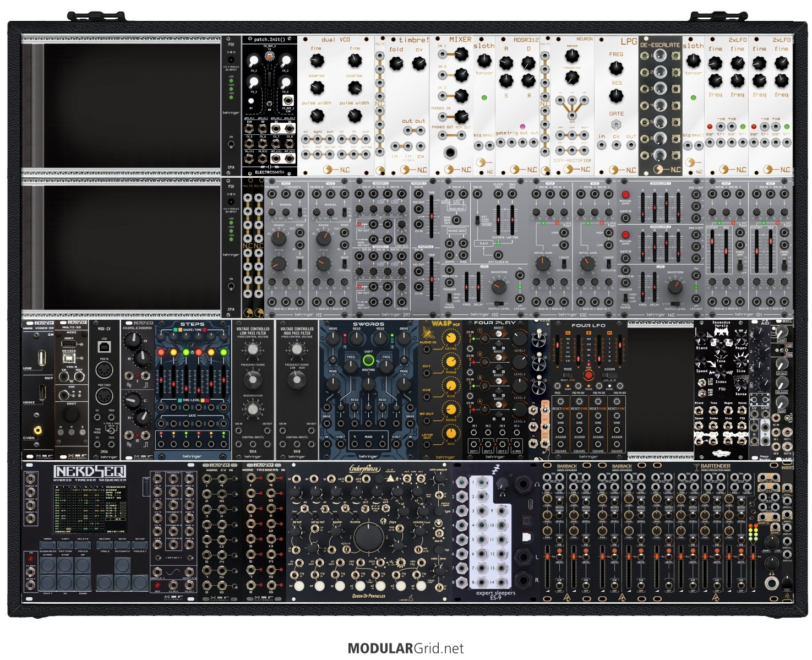Tap the bd white trigger pad on Queen of Pentacles
This screenshot has height=660, width=812.
pyautogui.click(x=298, y=586)
